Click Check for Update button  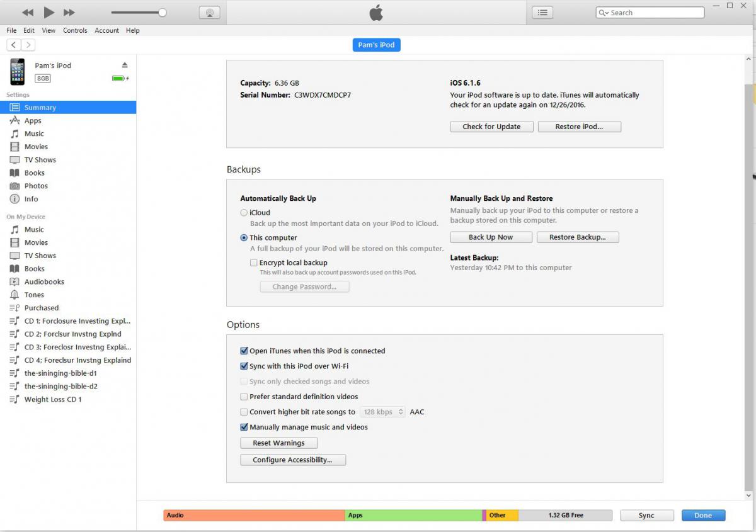pos(491,127)
